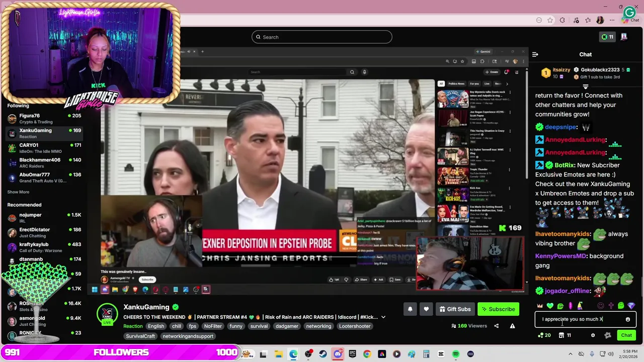The image size is (644, 362).
Task: Open the emoji picker in the chat input
Action: pyautogui.click(x=627, y=319)
